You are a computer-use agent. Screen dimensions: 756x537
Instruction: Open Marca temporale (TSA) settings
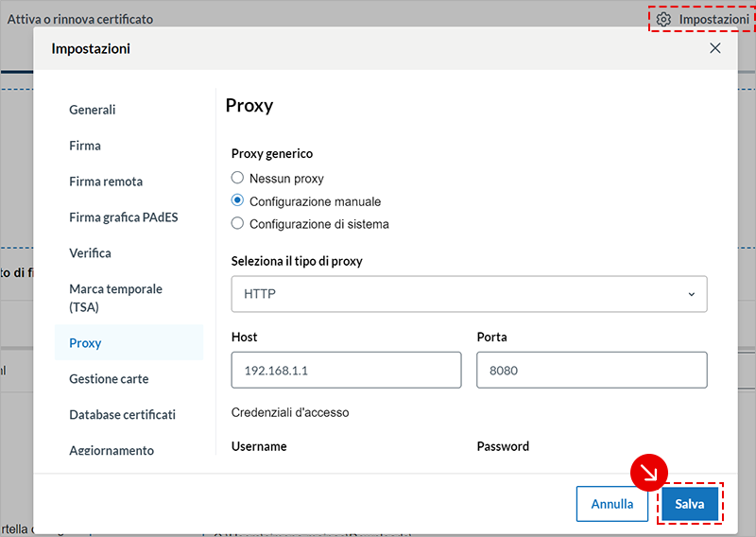[x=115, y=298]
